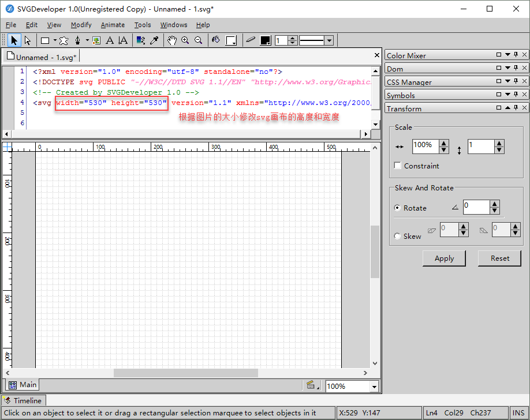The height and width of the screenshot is (420, 530).
Task: Open the line style dropdown
Action: point(329,40)
